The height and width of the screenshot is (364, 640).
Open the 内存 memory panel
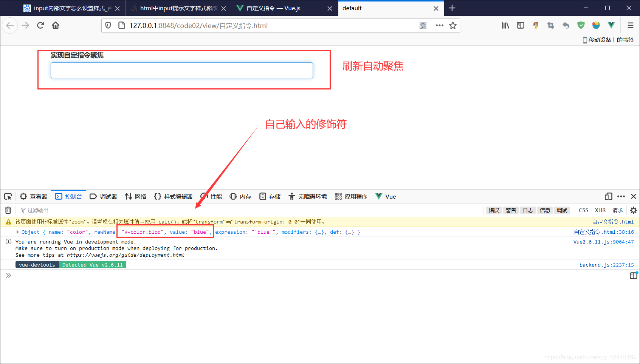tap(240, 197)
